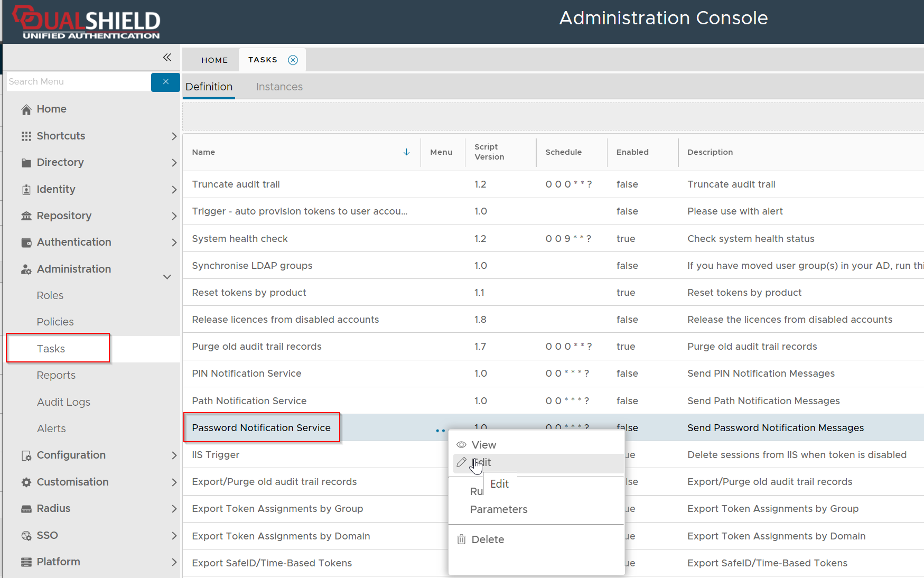Click the Administration icon
The image size is (924, 578).
(26, 269)
